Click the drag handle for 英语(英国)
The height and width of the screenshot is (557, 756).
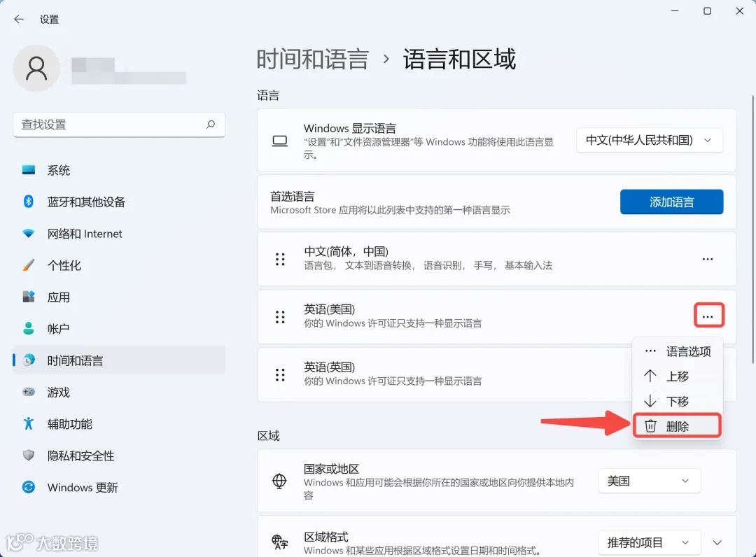[x=280, y=374]
